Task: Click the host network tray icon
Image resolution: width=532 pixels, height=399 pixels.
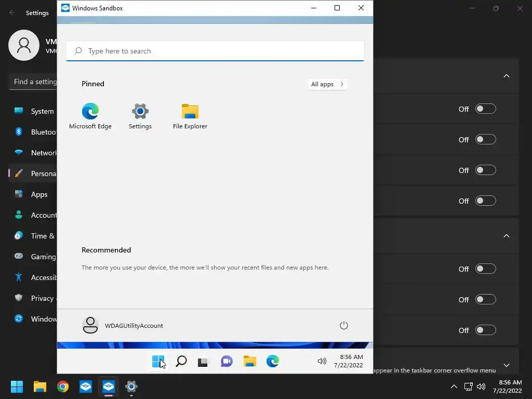Action: pos(469,387)
